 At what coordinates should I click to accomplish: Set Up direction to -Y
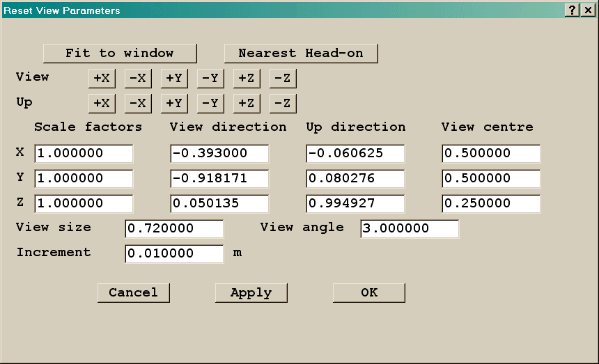(x=210, y=104)
